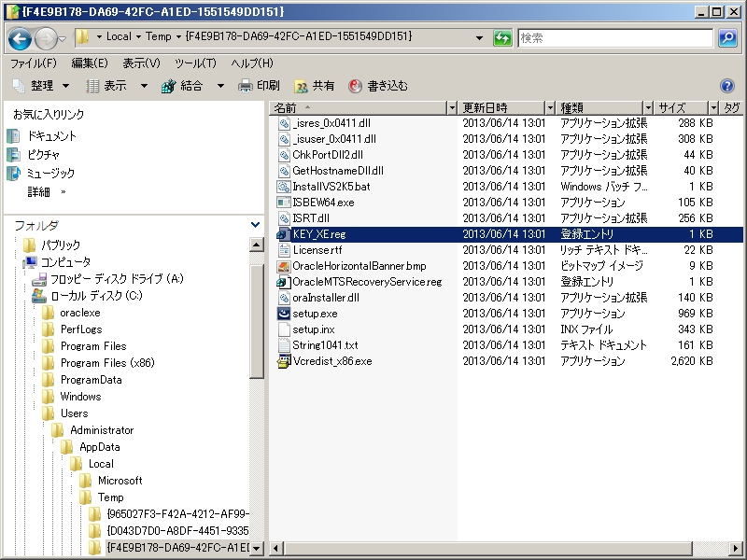Click in the 検索 search field
Viewport: 747px width, 560px height.
pyautogui.click(x=616, y=38)
